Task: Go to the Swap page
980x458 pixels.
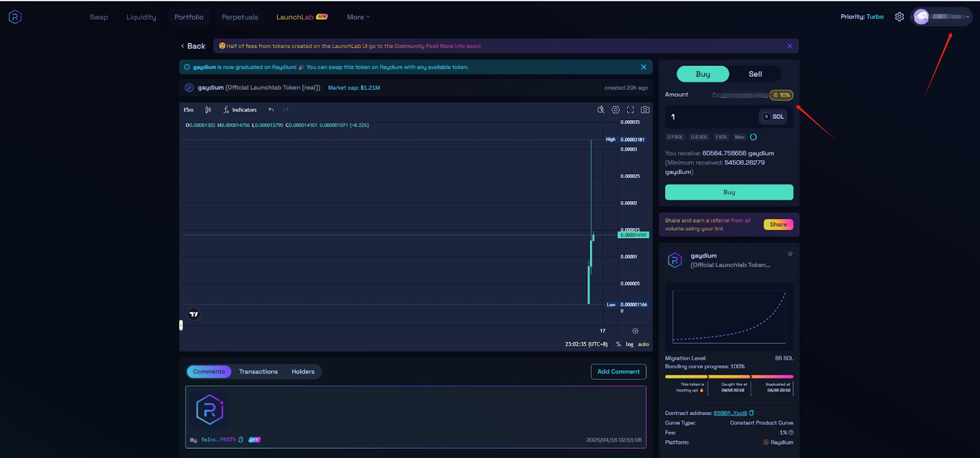Action: 99,17
